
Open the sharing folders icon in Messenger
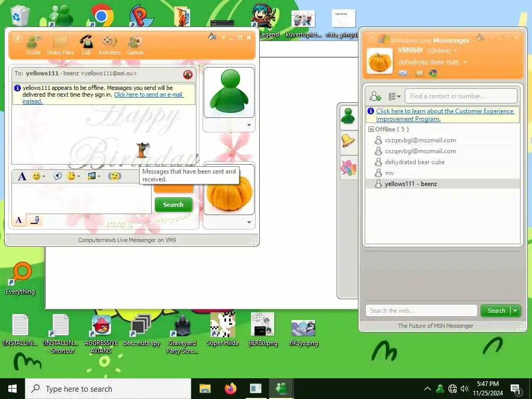click(419, 73)
